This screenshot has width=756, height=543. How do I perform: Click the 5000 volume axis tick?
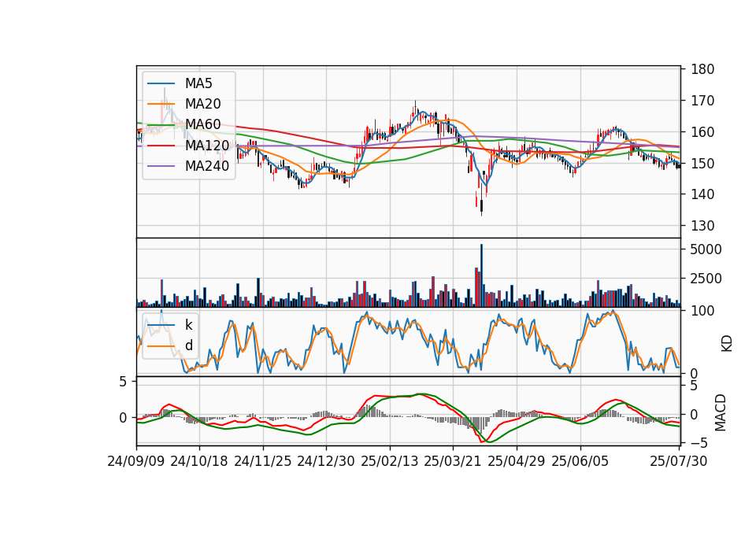pos(706,249)
